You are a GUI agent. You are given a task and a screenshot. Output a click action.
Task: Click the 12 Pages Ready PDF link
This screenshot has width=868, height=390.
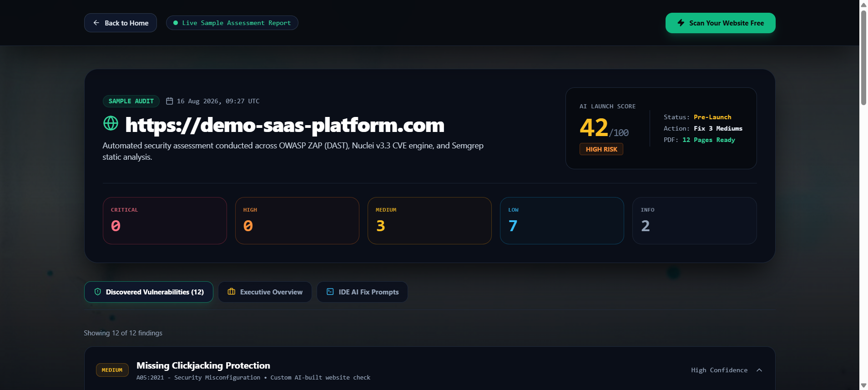point(709,140)
